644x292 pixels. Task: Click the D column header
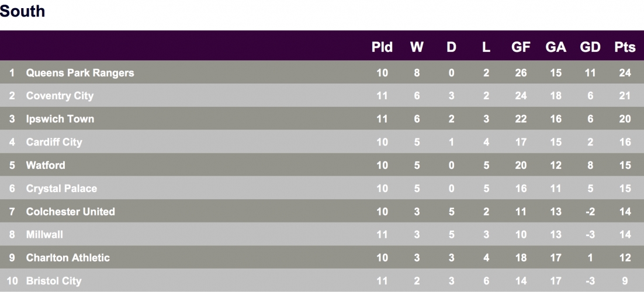pos(451,47)
